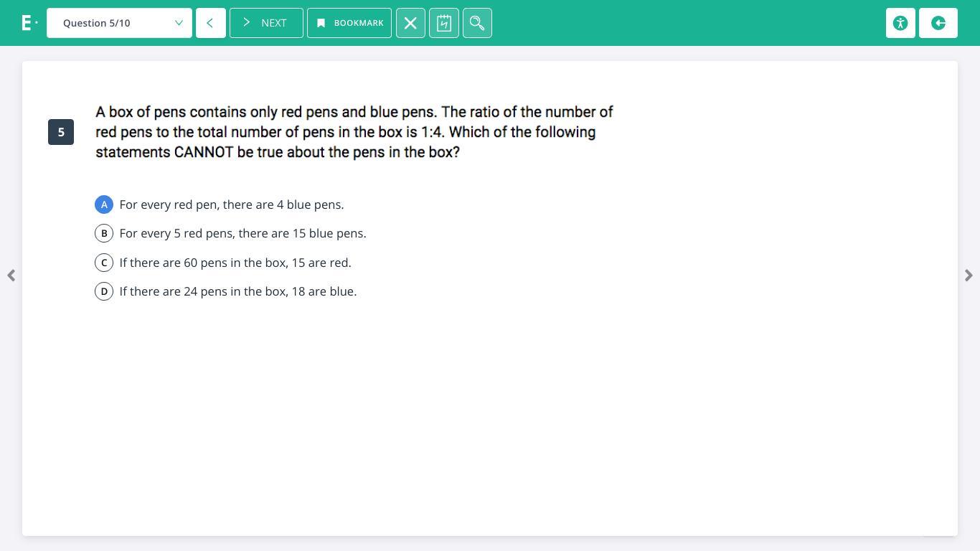The image size is (980, 551).
Task: Select answer choice A
Action: point(104,204)
